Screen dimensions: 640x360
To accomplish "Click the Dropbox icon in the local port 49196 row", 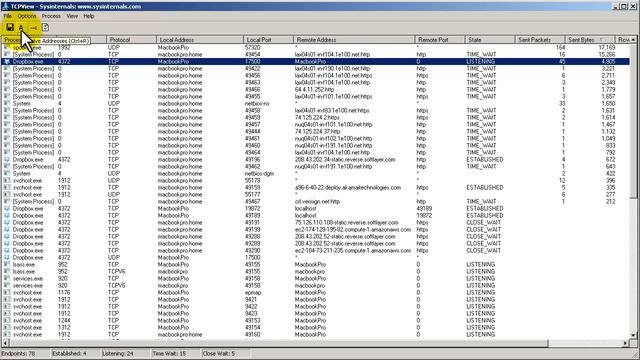I will [x=7, y=160].
